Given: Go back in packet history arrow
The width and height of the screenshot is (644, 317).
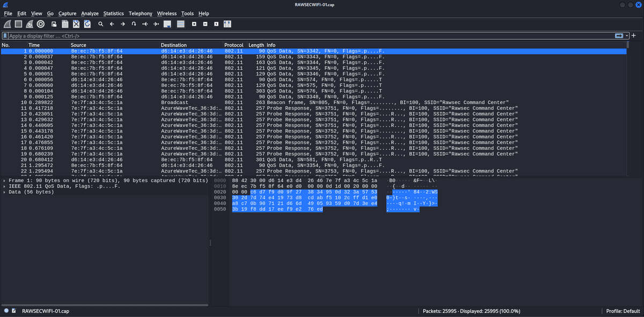Looking at the screenshot, I should [112, 24].
